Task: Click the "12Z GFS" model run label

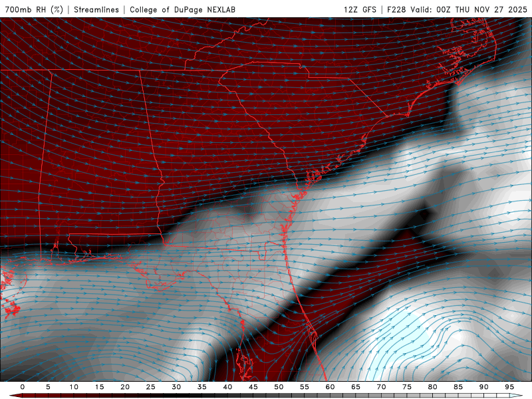Action: pos(360,9)
